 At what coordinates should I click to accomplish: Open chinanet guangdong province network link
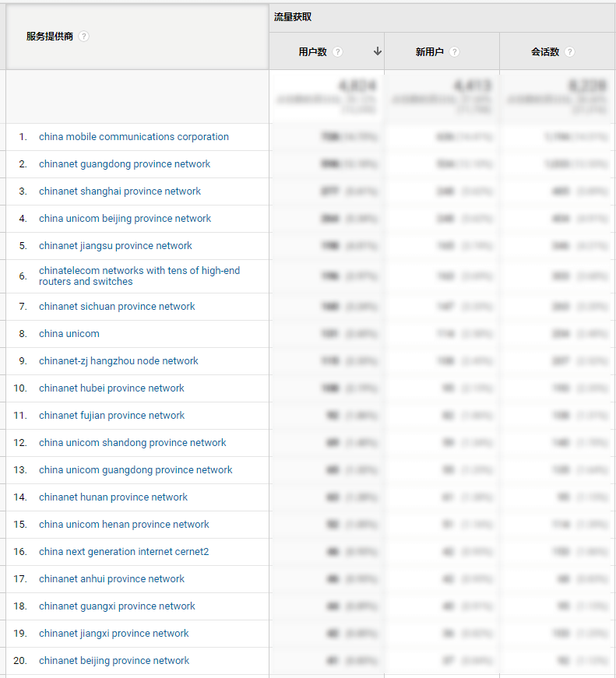coord(125,164)
